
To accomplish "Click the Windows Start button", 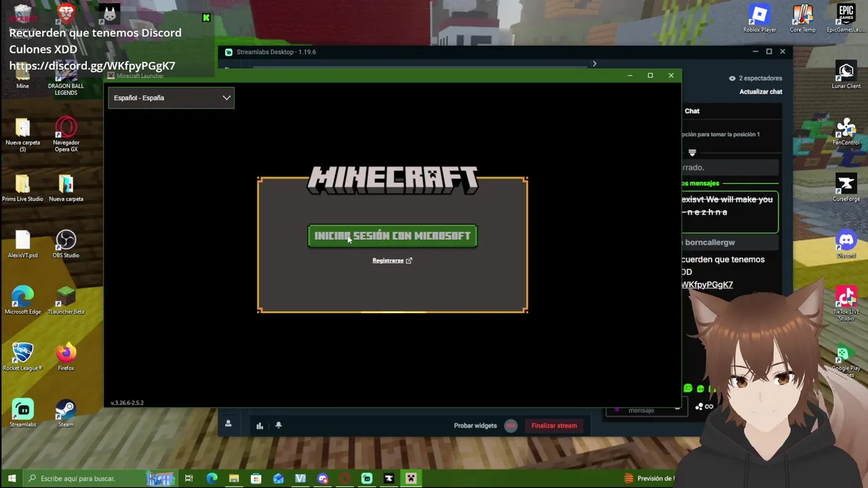I will coord(12,479).
